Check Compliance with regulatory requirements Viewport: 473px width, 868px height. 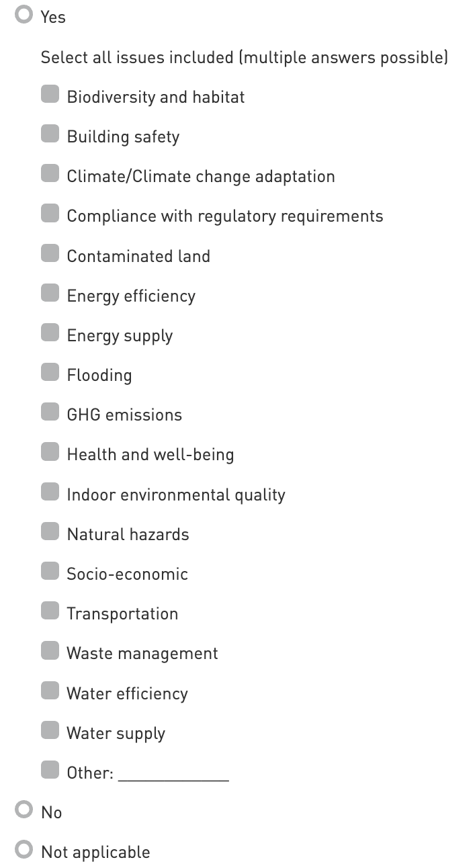pos(50,214)
